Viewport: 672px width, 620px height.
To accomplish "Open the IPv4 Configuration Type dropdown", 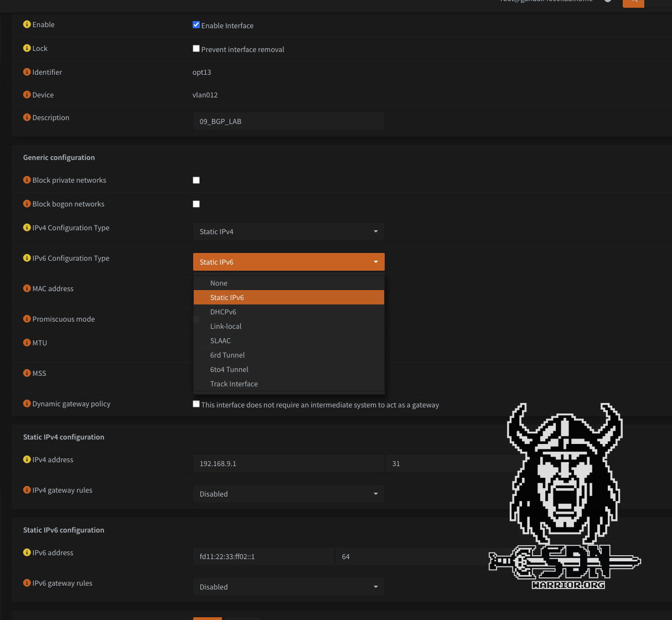I will 288,231.
